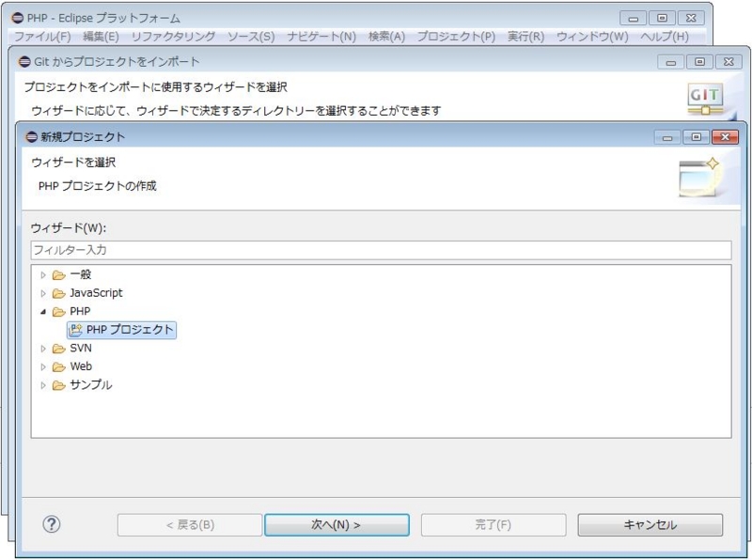The height and width of the screenshot is (560, 752).
Task: Click the GIT icon in the import dialog
Action: click(705, 100)
